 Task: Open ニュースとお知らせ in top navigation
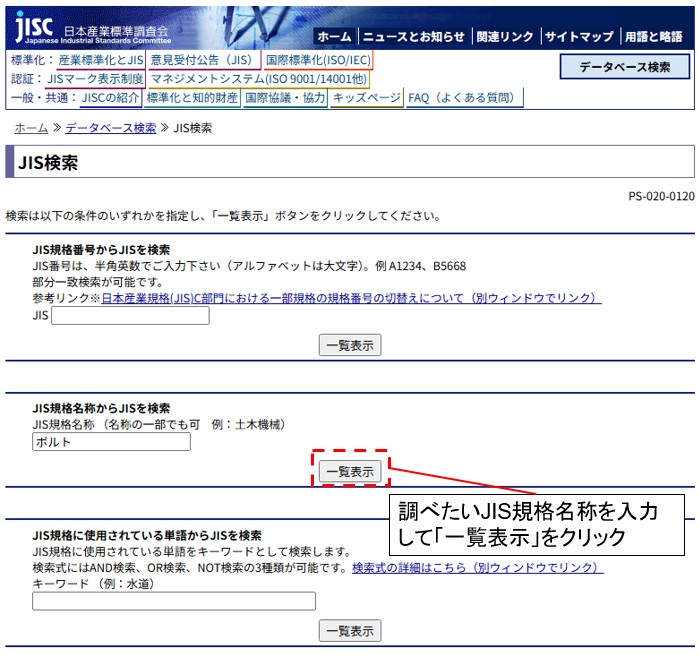pos(413,36)
